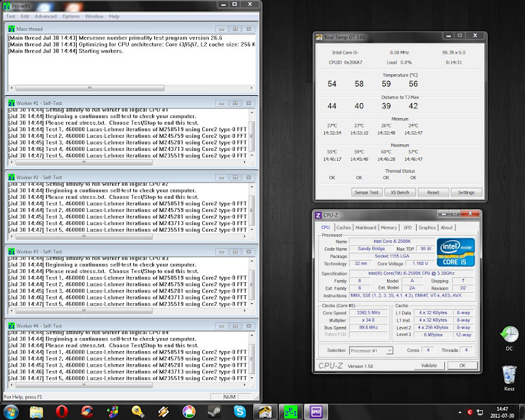Click Main thread horizontal scrollbar right arrow

pyautogui.click(x=251, y=88)
